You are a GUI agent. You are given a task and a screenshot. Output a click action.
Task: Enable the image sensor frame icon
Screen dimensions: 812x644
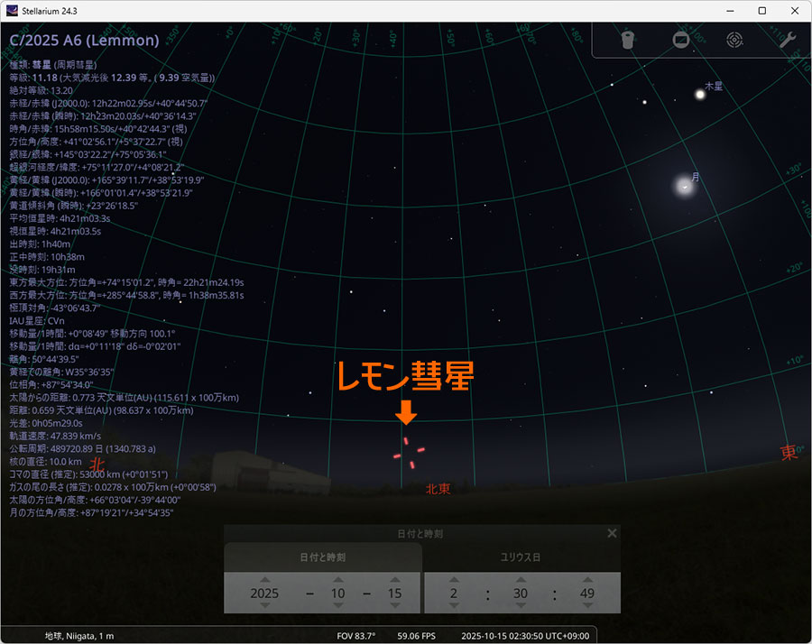click(680, 40)
